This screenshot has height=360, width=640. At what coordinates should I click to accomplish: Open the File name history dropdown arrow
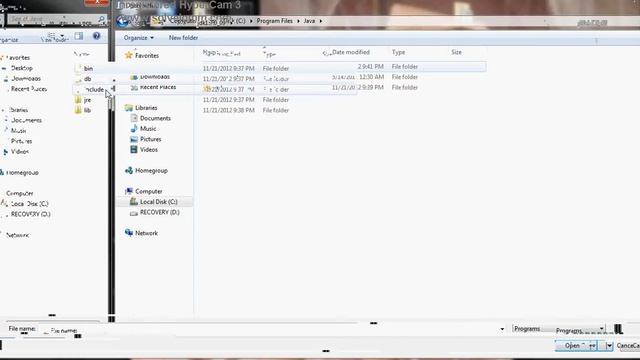tap(502, 329)
